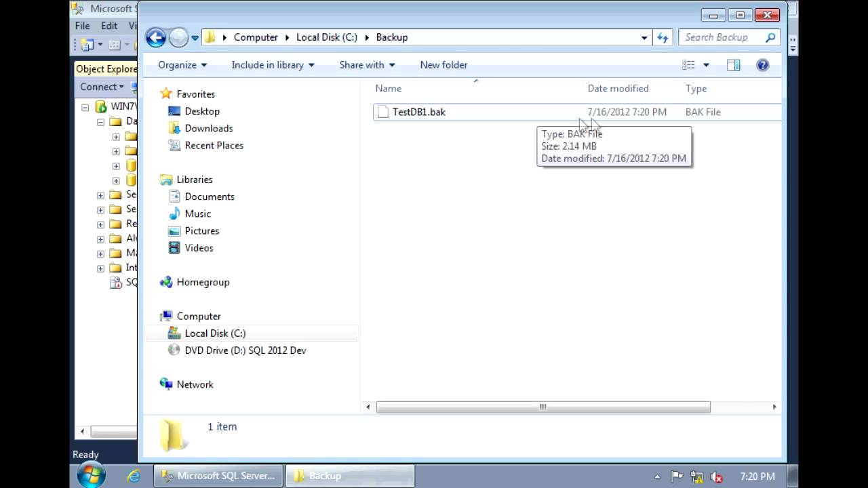Go back with the Explorer Back arrow

click(x=156, y=37)
